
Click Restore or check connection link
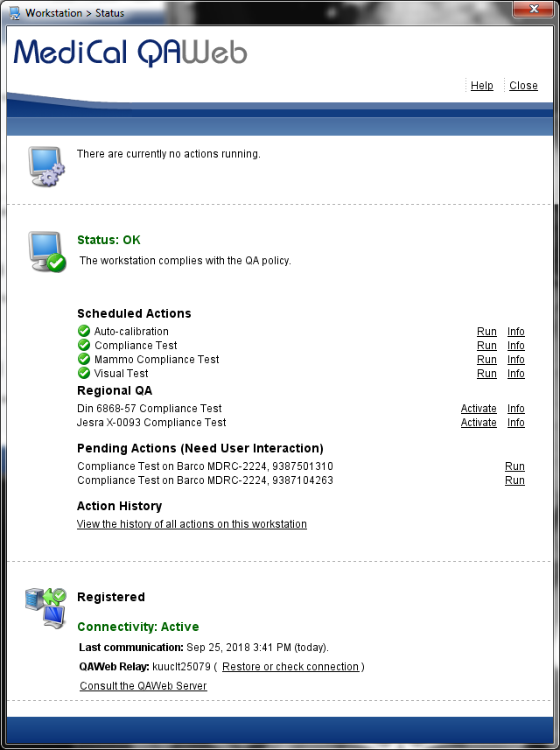pos(290,667)
